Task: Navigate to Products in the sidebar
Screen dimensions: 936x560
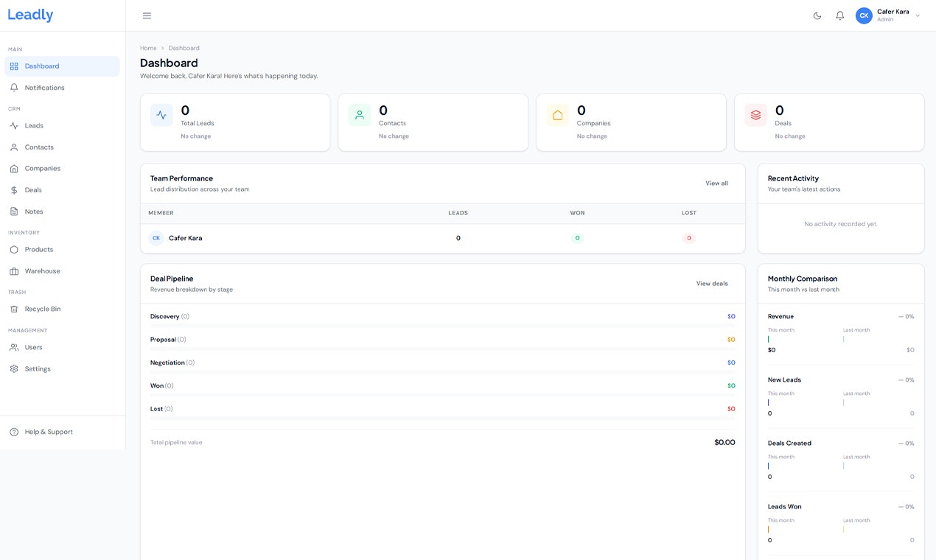Action: (62, 250)
